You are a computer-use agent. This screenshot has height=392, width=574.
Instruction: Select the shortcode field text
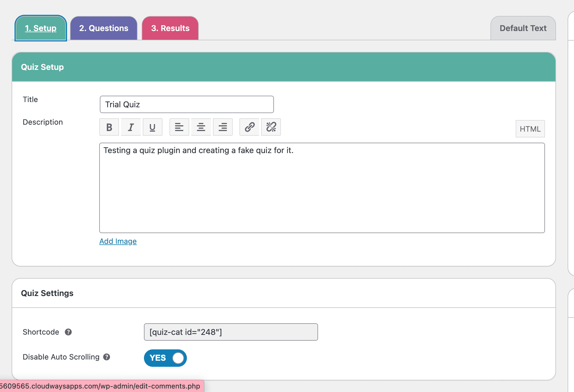click(x=231, y=332)
